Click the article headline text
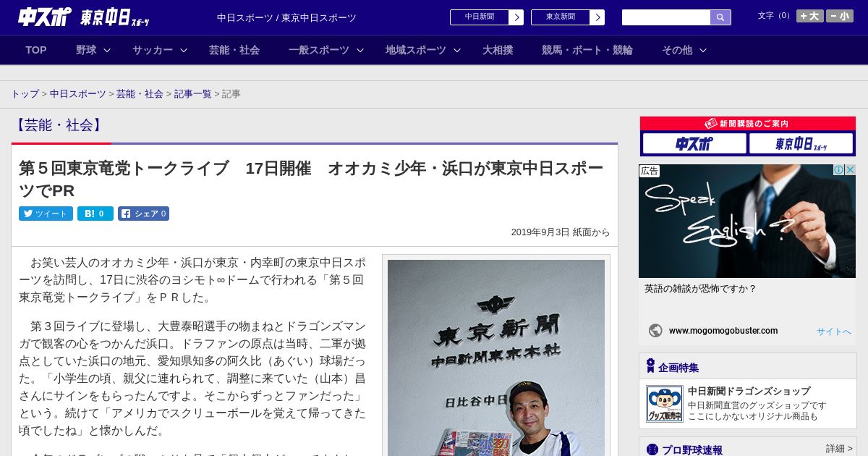The height and width of the screenshot is (456, 868). (x=311, y=179)
